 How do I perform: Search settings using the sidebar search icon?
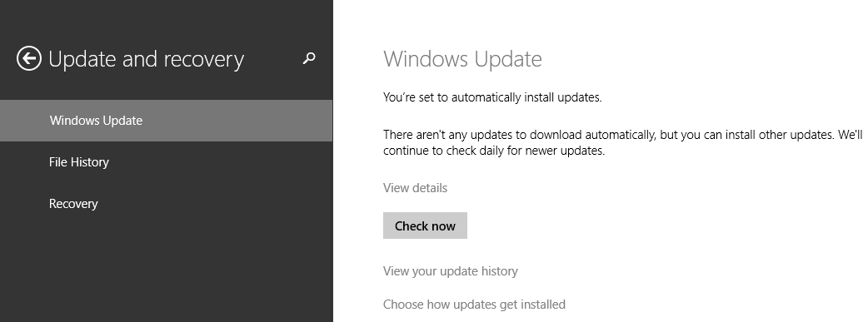pos(309,58)
